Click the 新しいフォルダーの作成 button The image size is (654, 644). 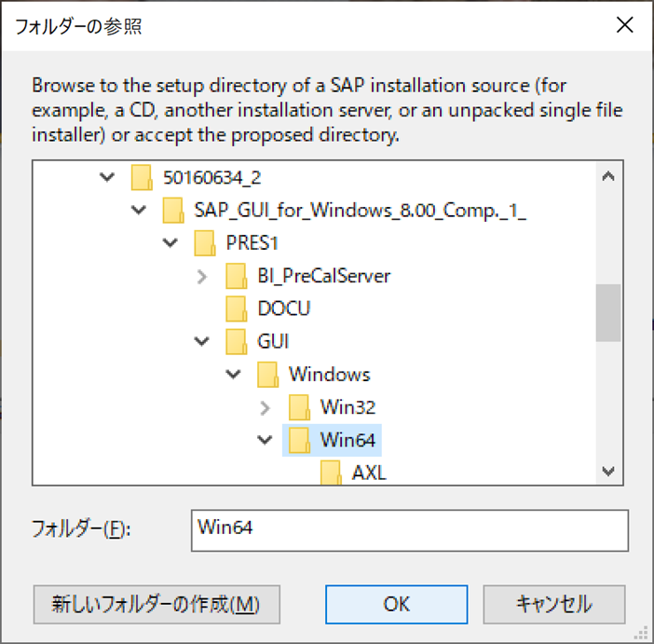pos(157,604)
